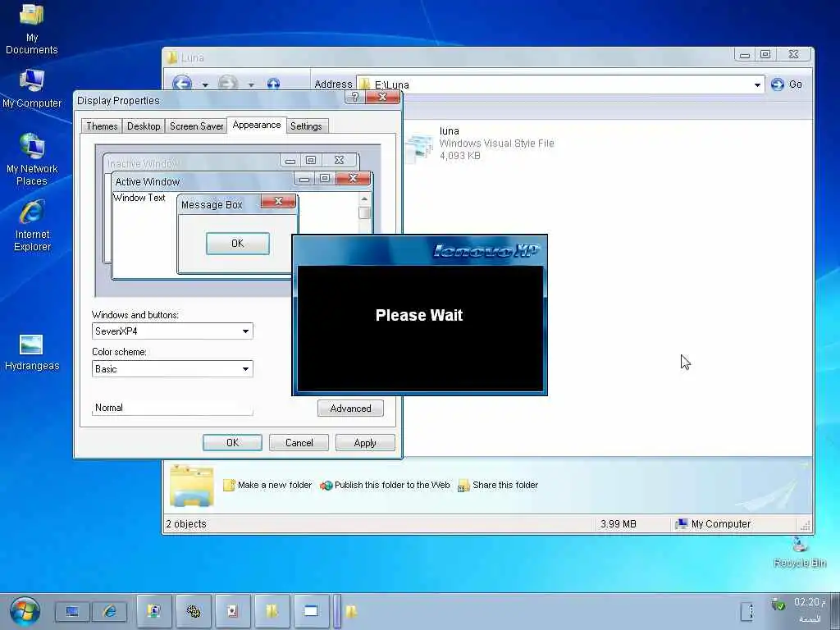Open back button history dropdown arrow
840x630 pixels.
(205, 84)
